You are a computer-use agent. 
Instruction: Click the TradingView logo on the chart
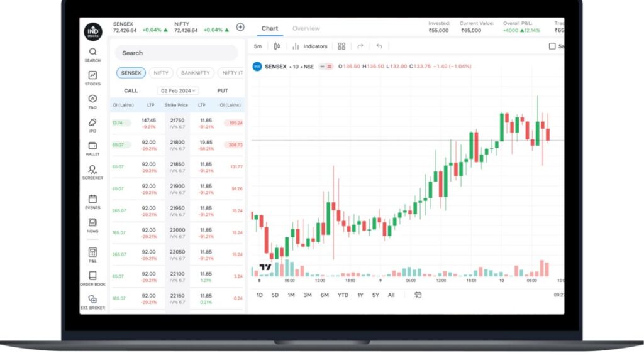pos(265,267)
